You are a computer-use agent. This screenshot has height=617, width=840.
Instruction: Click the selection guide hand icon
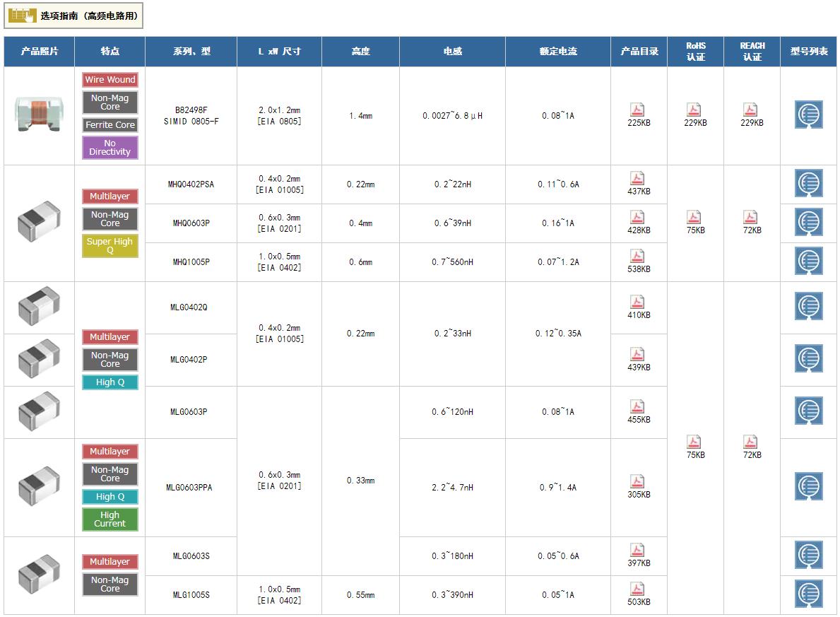click(x=23, y=16)
